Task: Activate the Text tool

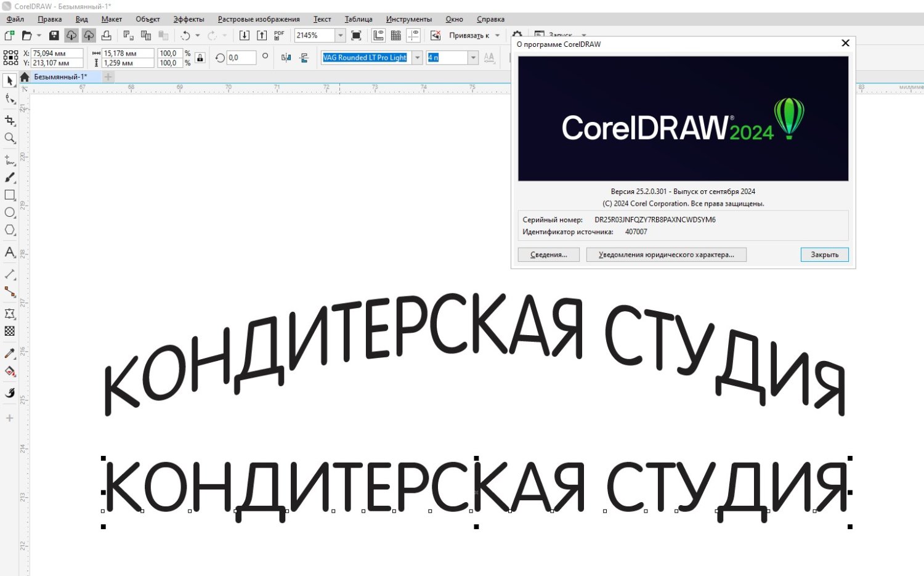Action: [x=10, y=252]
